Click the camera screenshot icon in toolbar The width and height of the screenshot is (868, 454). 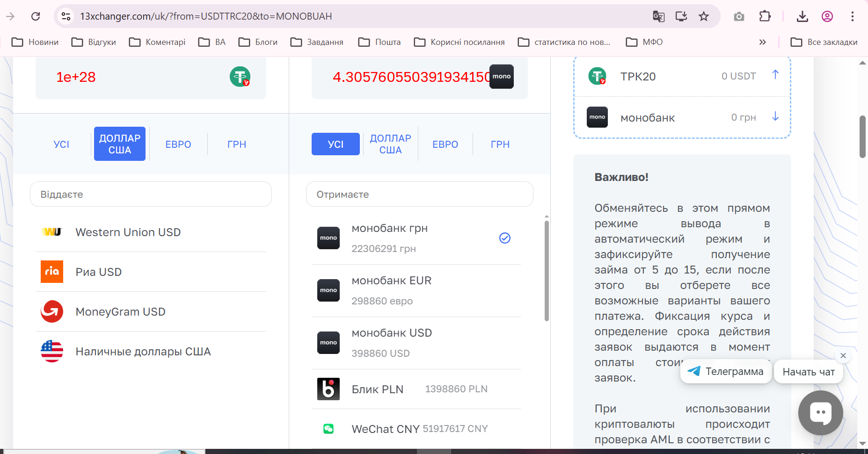[739, 16]
